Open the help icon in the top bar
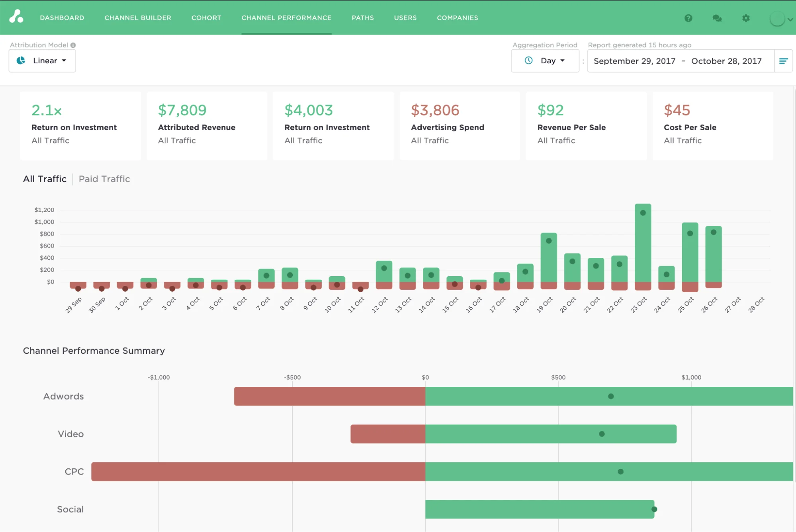Viewport: 796px width, 532px height. click(x=688, y=18)
